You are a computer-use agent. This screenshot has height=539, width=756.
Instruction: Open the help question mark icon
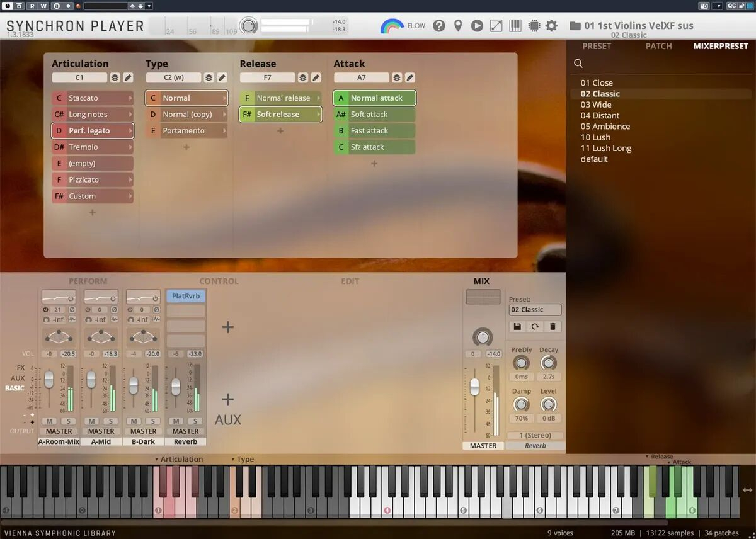[439, 26]
